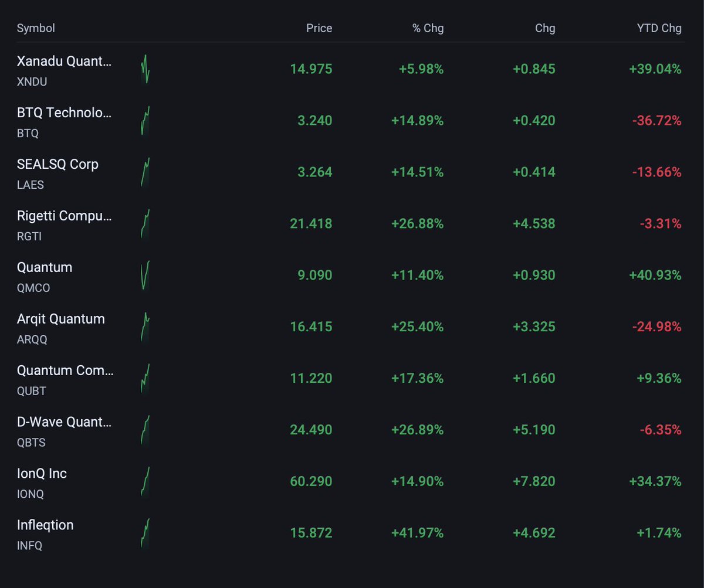Select the 60.290 price for IonQ
The height and width of the screenshot is (588, 704).
311,482
